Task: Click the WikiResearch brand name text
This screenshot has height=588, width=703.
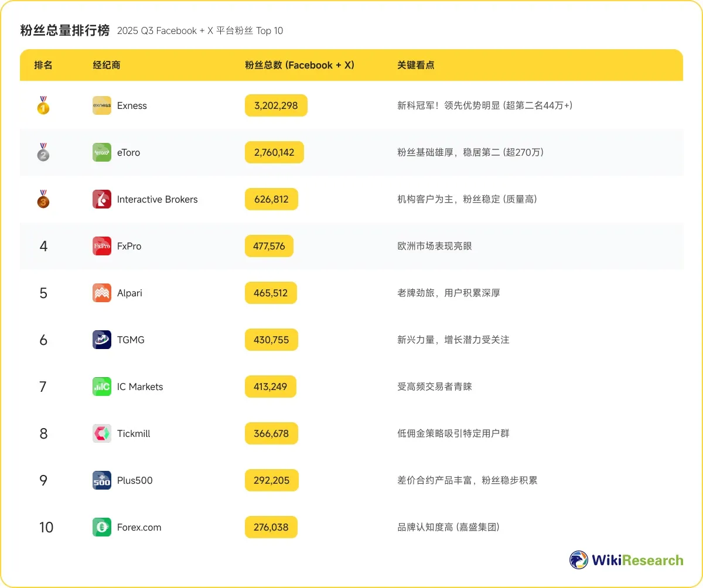Action: [x=637, y=560]
